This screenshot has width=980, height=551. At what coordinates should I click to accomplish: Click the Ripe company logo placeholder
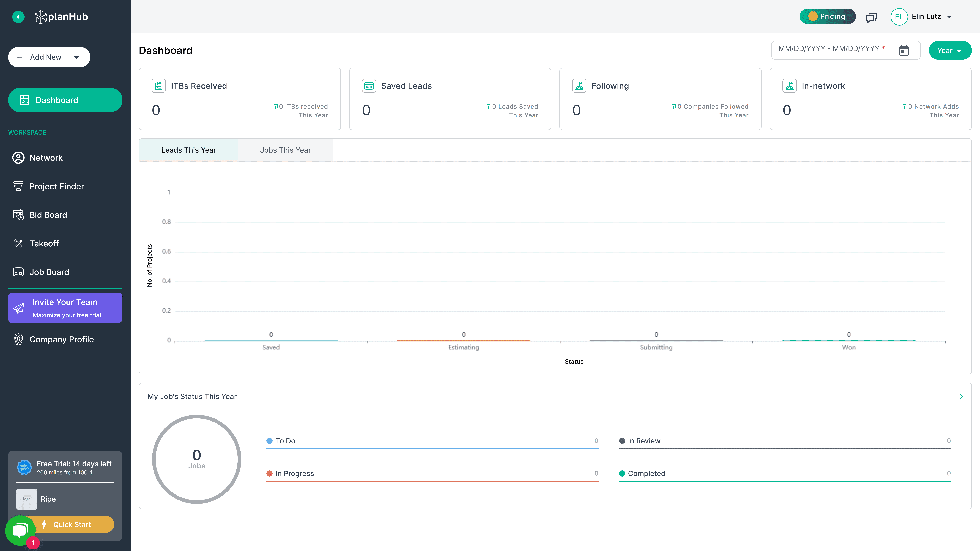pos(27,499)
